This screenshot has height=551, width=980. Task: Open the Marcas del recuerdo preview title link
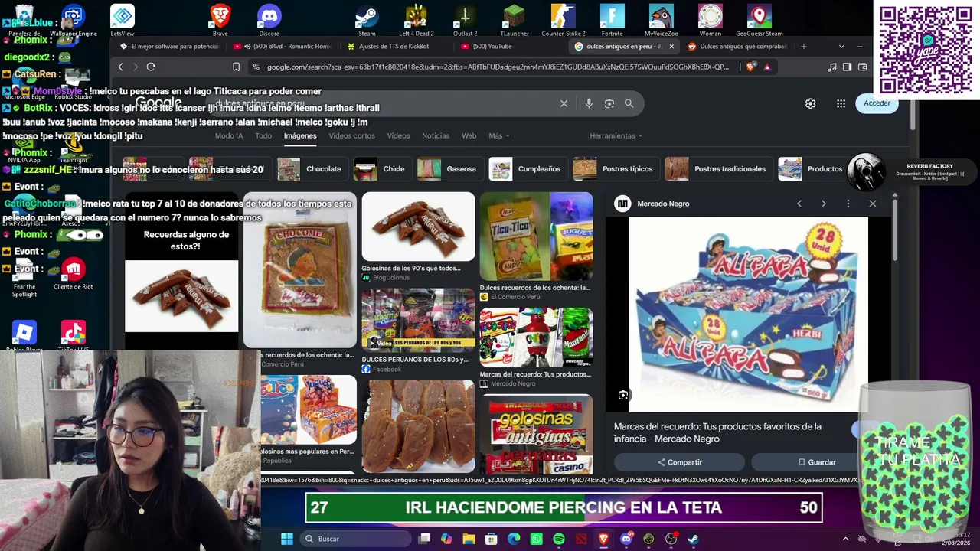[x=717, y=432]
